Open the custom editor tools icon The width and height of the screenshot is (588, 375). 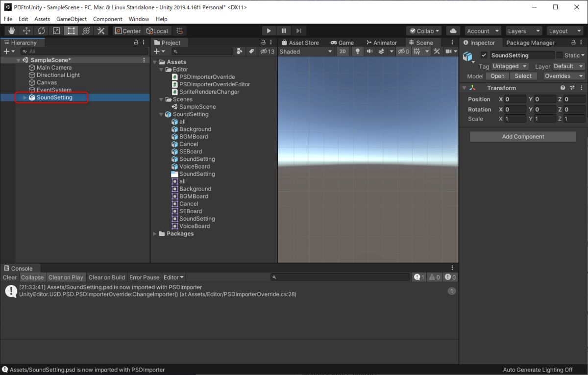[x=101, y=31]
